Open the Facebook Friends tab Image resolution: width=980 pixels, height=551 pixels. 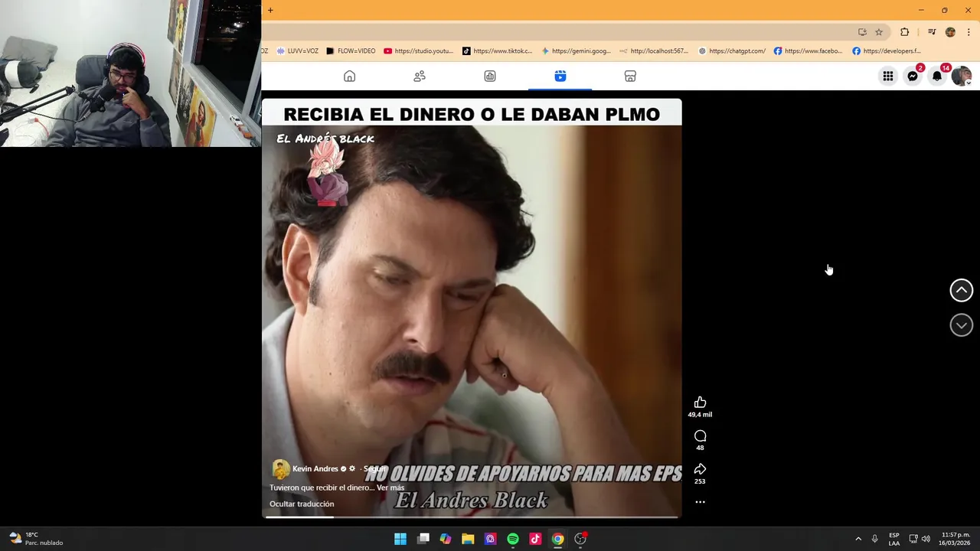coord(420,77)
